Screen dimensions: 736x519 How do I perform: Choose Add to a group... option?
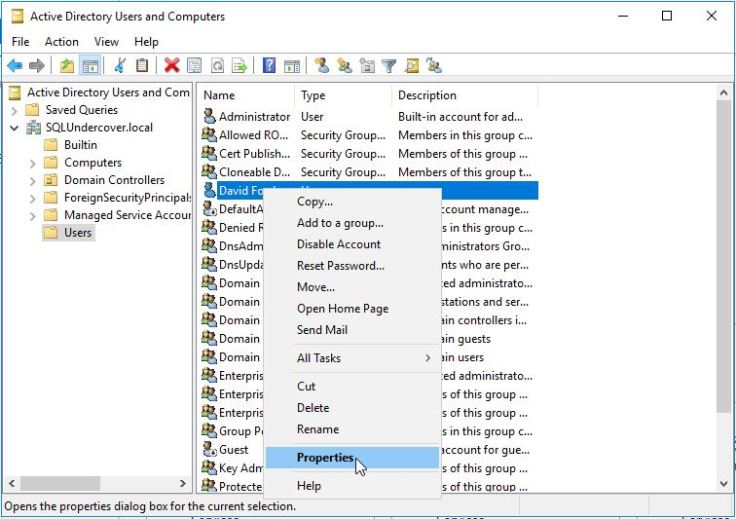353,223
